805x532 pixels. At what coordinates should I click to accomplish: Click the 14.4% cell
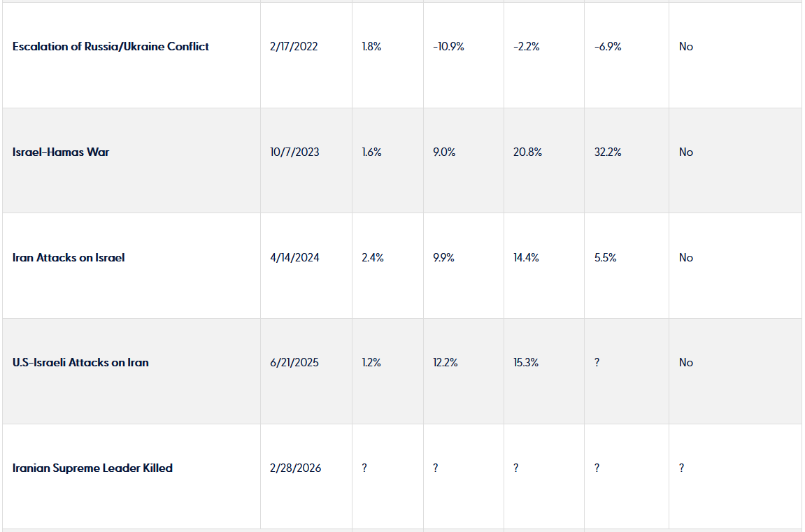[526, 257]
